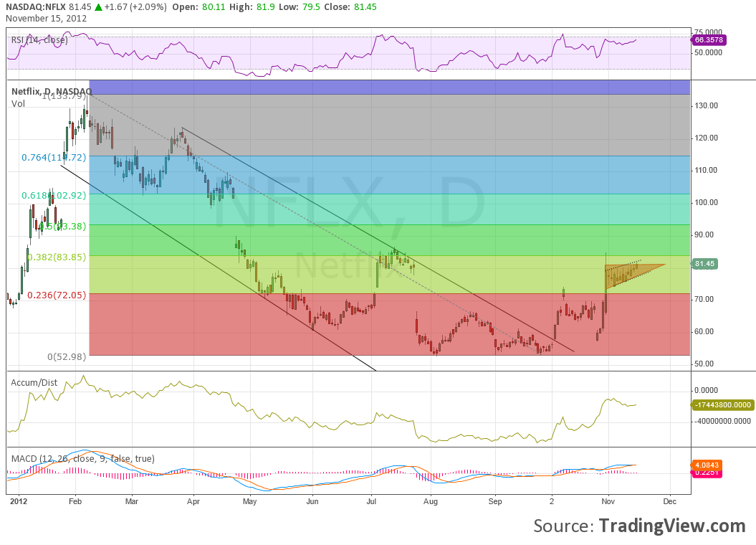Select the Accum/Dist indicator label
The image size is (756, 545).
click(x=34, y=382)
